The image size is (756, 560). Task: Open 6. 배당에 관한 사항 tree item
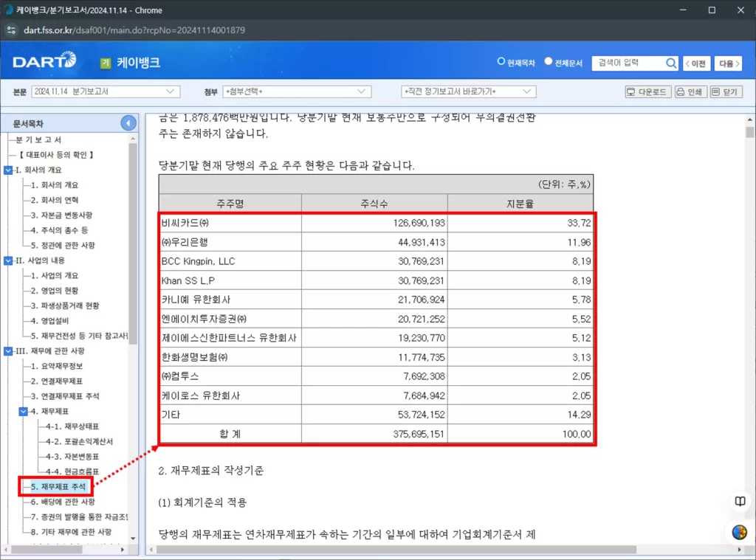(63, 502)
